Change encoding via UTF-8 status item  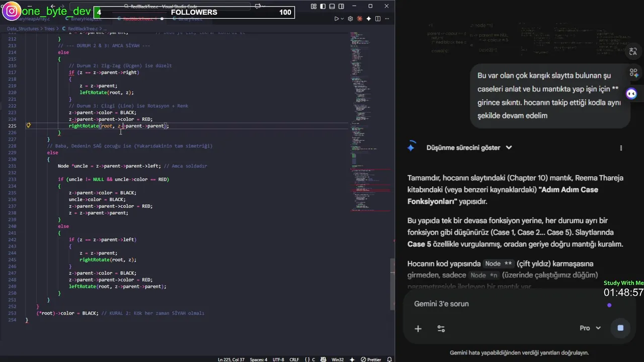pos(278,359)
